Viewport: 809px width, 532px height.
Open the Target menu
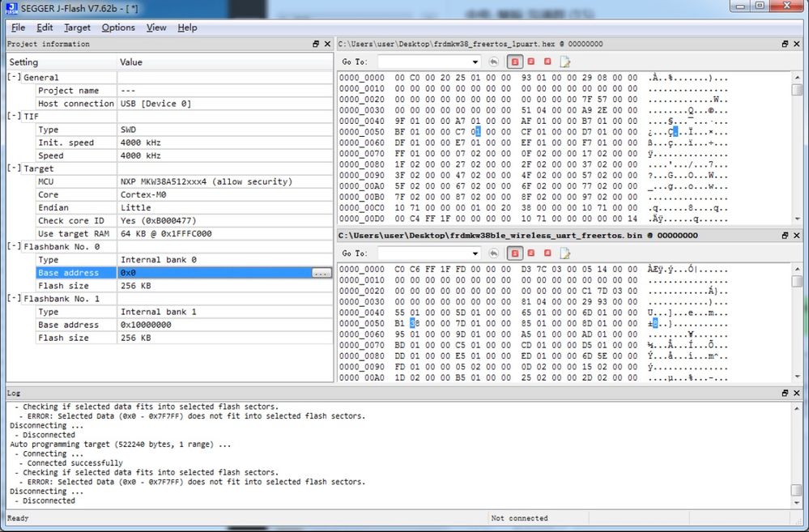tap(78, 28)
